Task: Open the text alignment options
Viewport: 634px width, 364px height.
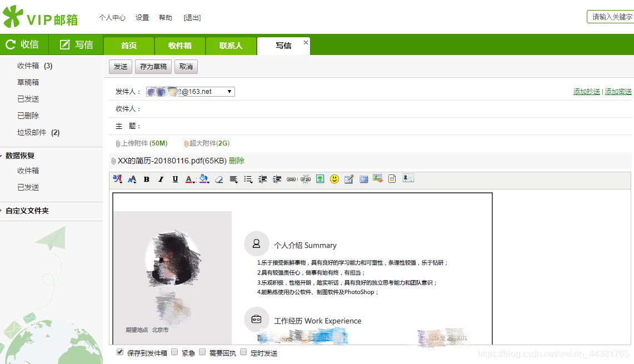Action: click(x=233, y=179)
